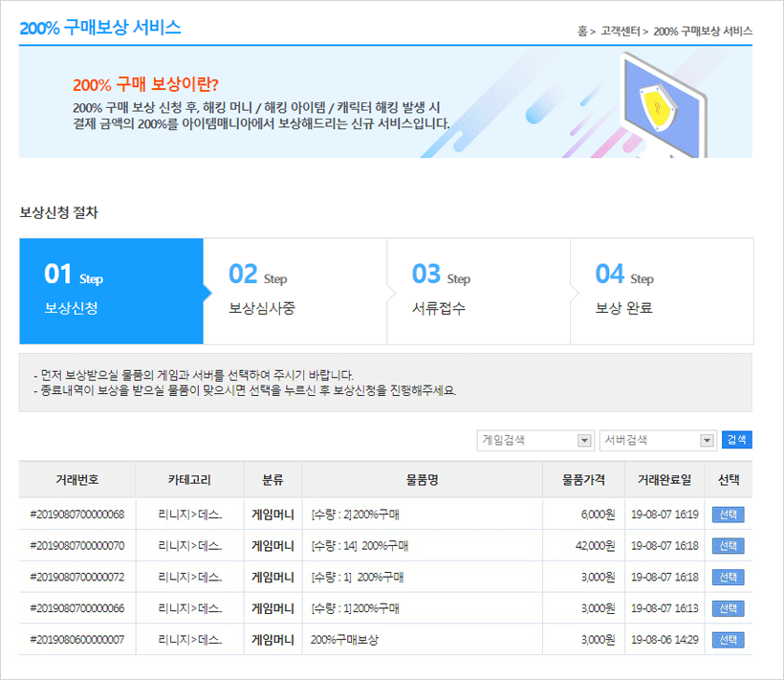
Task: Go to 홈 in breadcrumb
Action: tap(582, 32)
